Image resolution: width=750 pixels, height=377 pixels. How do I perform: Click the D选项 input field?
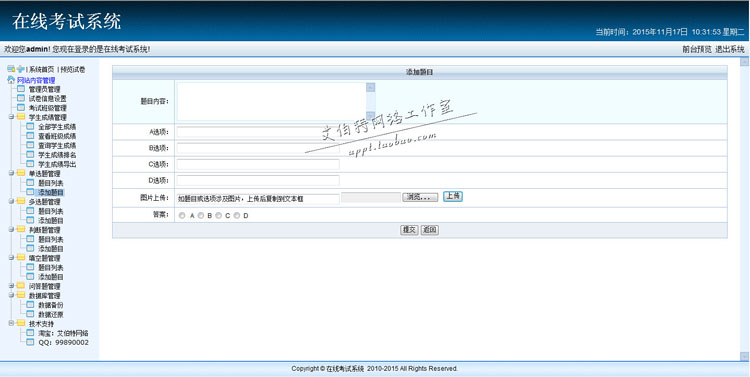coord(258,180)
